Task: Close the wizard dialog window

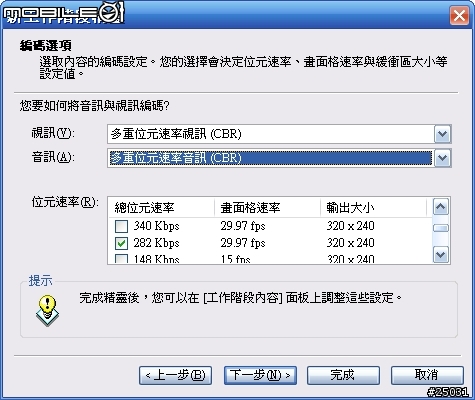Action: click(x=459, y=16)
